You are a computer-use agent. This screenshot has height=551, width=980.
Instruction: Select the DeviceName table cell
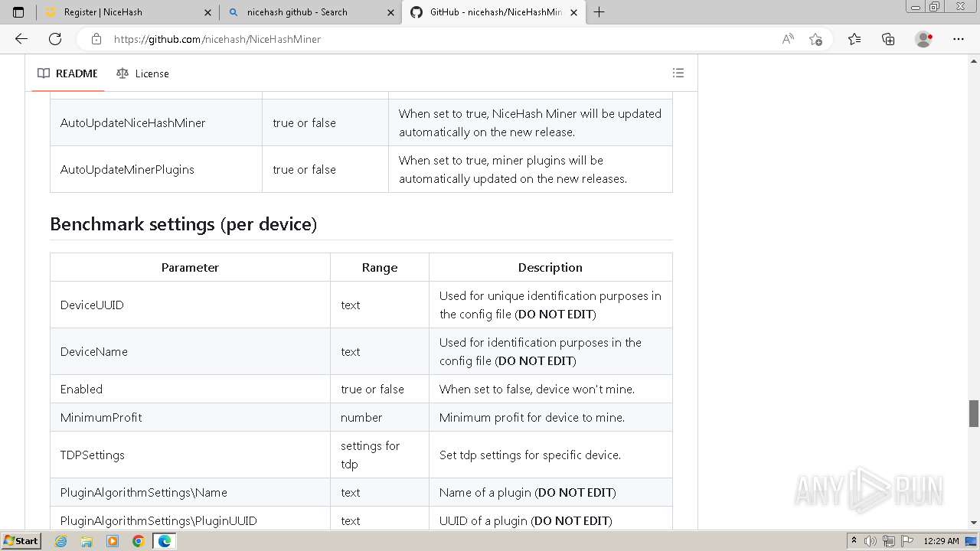(x=190, y=351)
